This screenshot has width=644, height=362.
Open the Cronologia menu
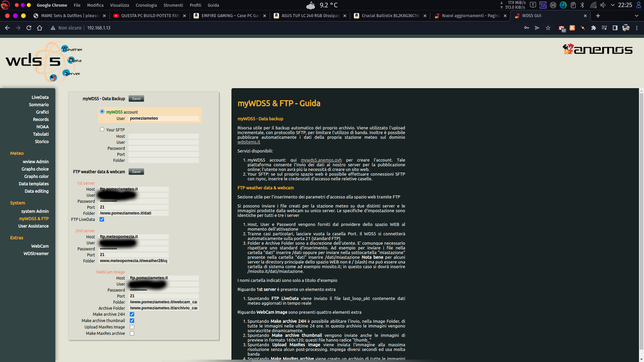point(146,5)
